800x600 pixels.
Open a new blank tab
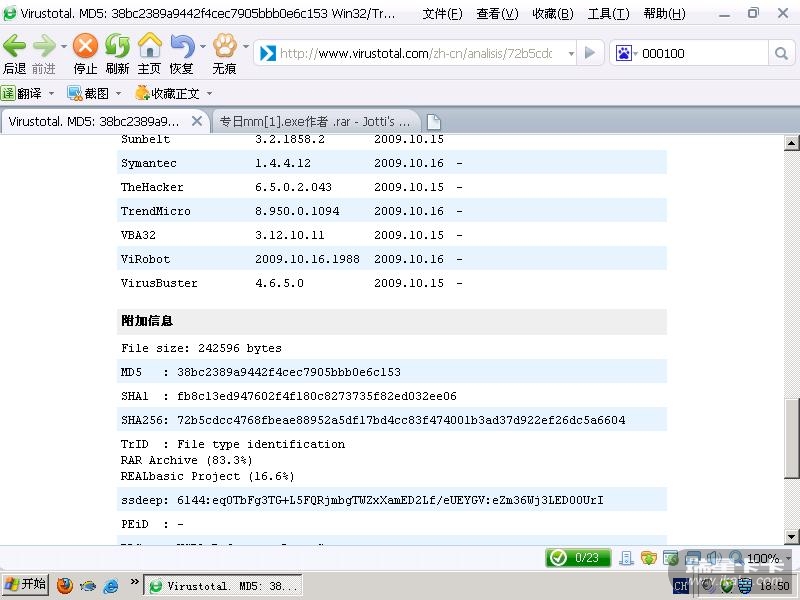(433, 122)
